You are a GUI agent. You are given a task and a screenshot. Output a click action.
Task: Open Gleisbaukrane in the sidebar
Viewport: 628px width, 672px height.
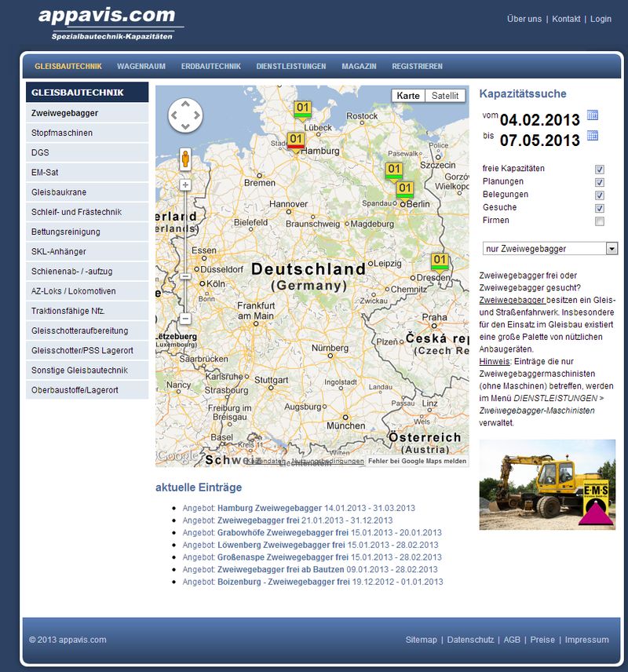tap(87, 192)
